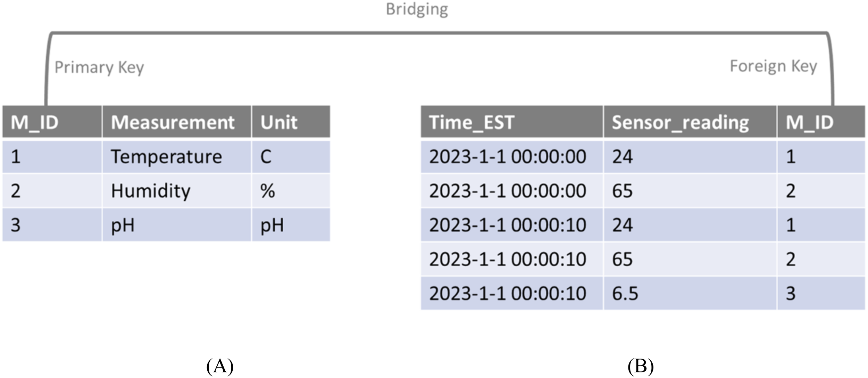Select the first row's 2023-1-1 00:00:00 time cell
868x378 pixels.
click(x=508, y=157)
